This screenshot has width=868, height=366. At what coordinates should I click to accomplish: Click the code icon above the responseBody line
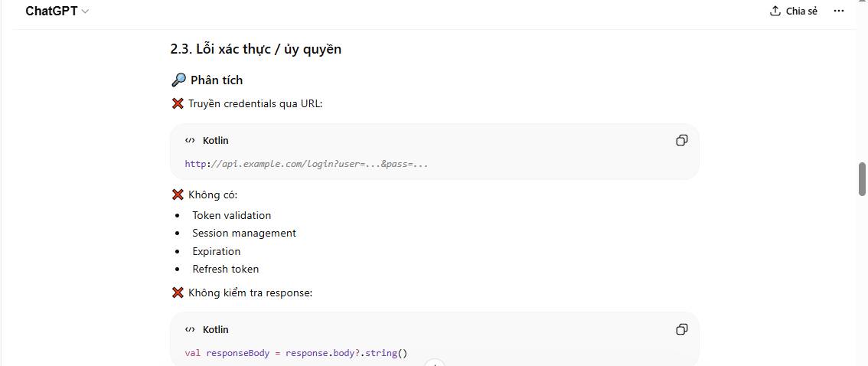pos(190,330)
